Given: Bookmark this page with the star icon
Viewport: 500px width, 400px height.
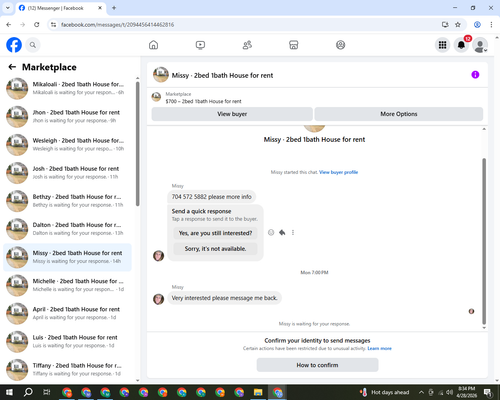Looking at the screenshot, I should (x=458, y=25).
